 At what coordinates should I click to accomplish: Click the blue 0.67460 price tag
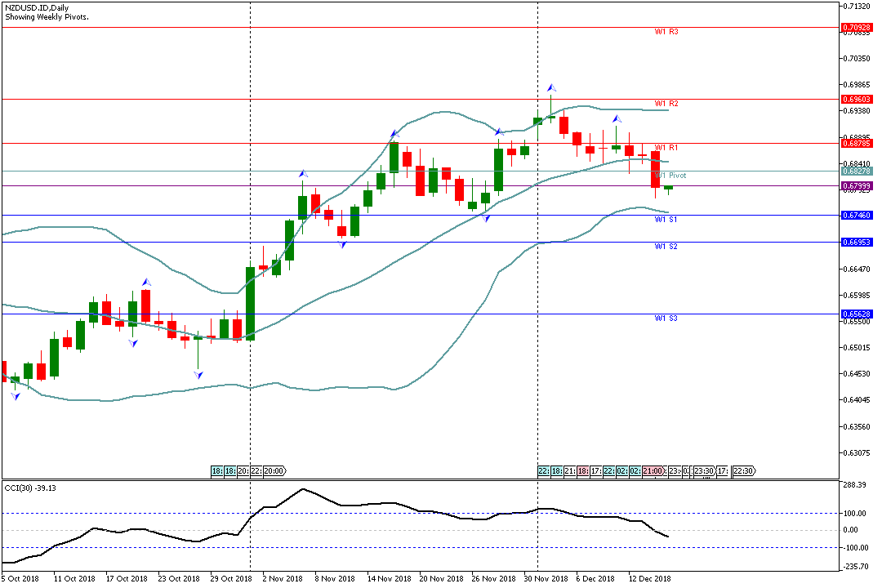point(857,216)
